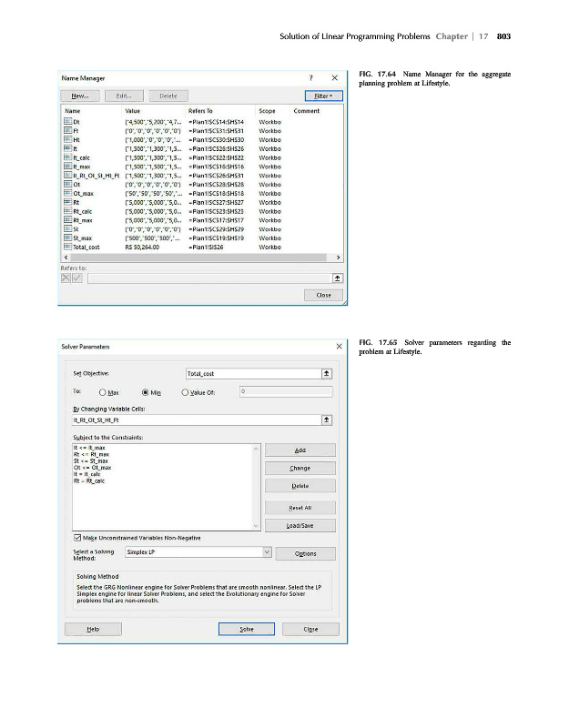Image resolution: width=569 pixels, height=728 pixels.
Task: Click the Scope column header
Action: tap(267, 111)
